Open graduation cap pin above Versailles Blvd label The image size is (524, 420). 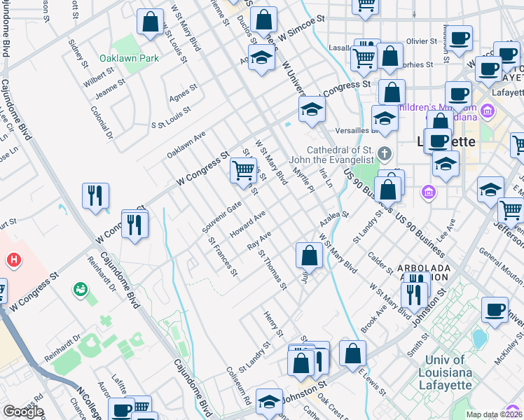click(x=385, y=119)
